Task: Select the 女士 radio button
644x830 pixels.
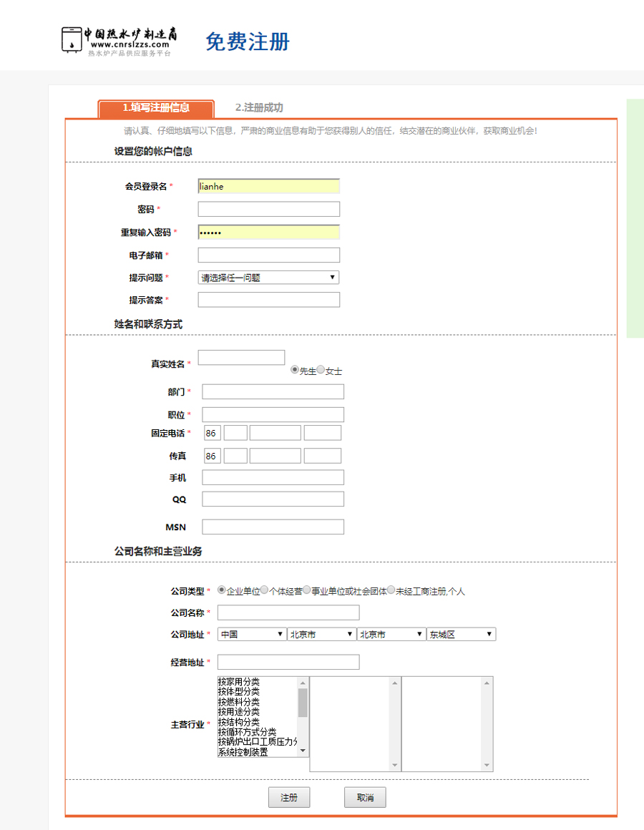Action: (x=321, y=370)
